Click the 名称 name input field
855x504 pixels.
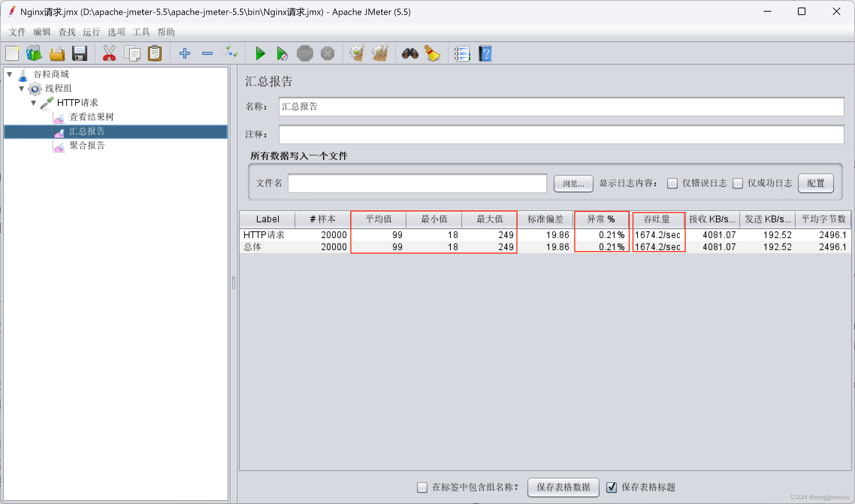[561, 107]
